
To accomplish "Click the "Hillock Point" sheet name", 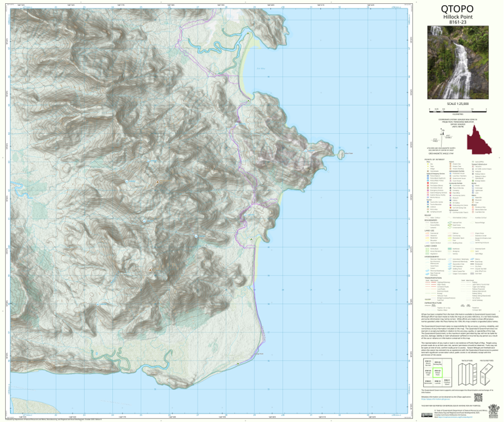I will coord(457,16).
